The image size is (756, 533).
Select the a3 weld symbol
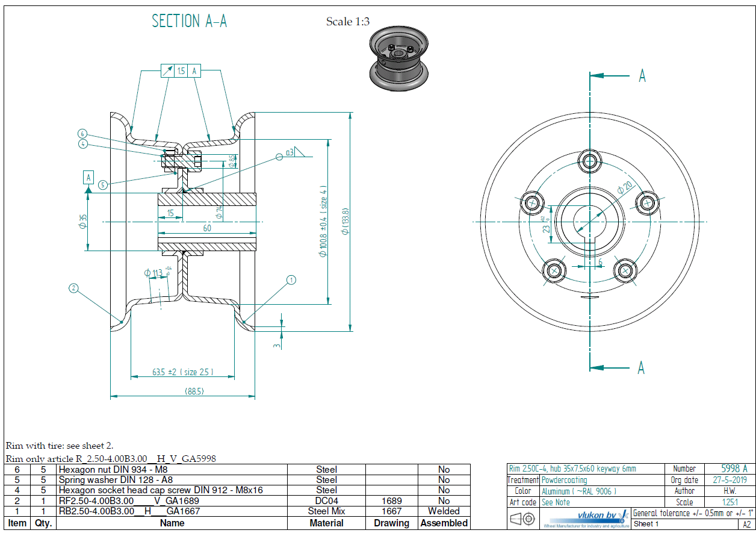[x=294, y=153]
